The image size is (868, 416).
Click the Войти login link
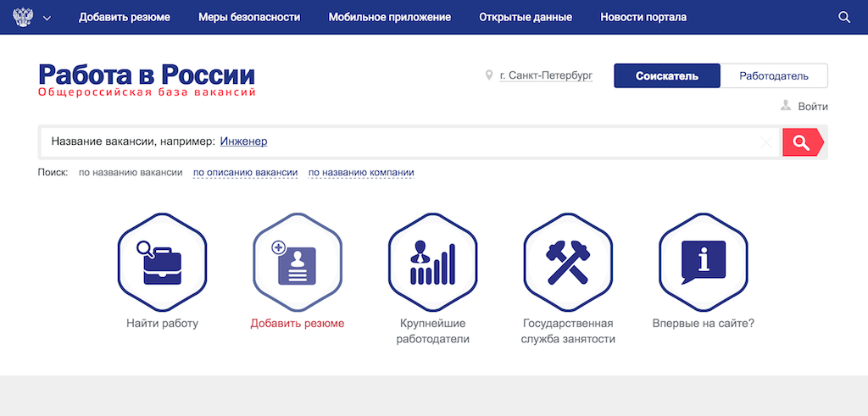812,107
